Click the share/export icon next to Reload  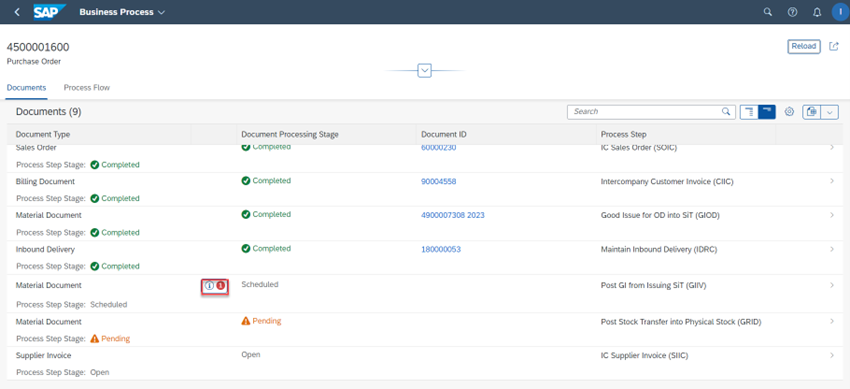[x=834, y=47]
